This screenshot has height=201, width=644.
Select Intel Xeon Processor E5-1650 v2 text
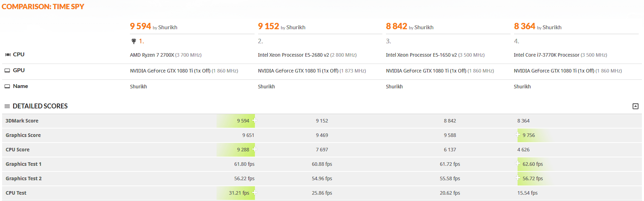[421, 55]
